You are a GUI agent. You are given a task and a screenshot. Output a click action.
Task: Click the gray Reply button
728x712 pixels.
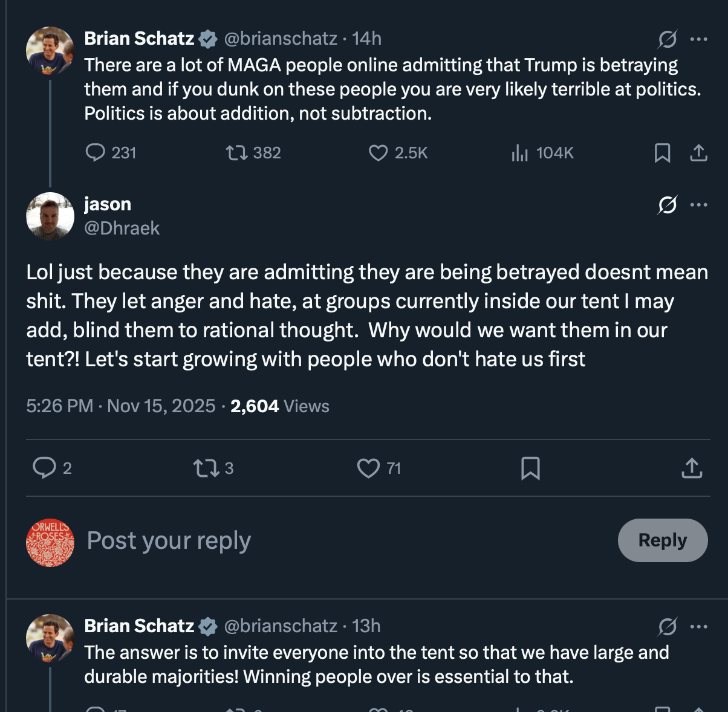[662, 540]
